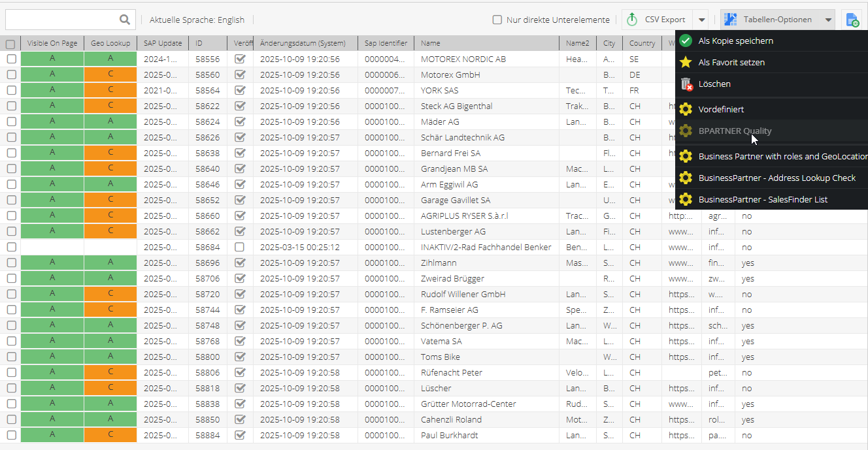The image size is (868, 450).
Task: Pick Business Partner with roles and GeoLocation
Action: (x=782, y=156)
